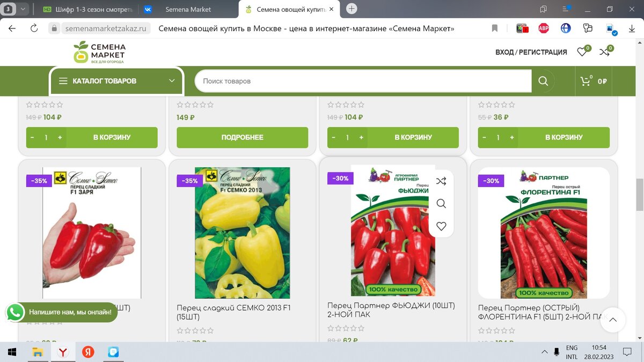Click the scroll-to-top arrow circle button
The width and height of the screenshot is (644, 362).
point(613,320)
